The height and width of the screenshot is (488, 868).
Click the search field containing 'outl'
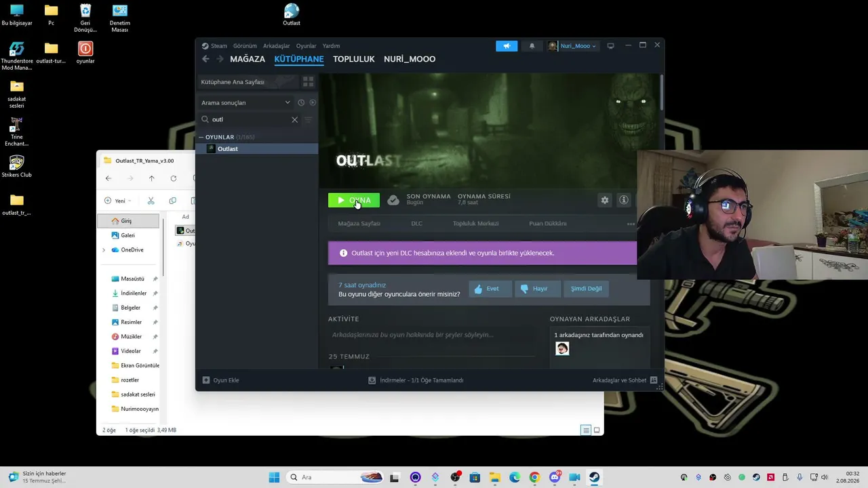click(250, 119)
